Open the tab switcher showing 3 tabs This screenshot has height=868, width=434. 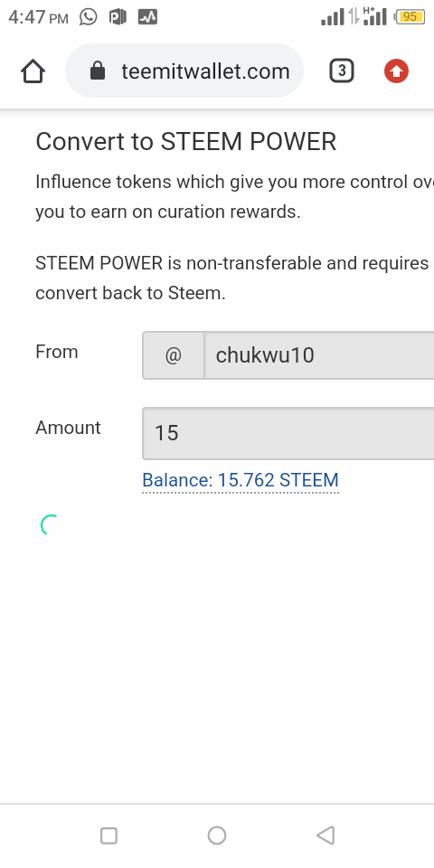pos(342,71)
